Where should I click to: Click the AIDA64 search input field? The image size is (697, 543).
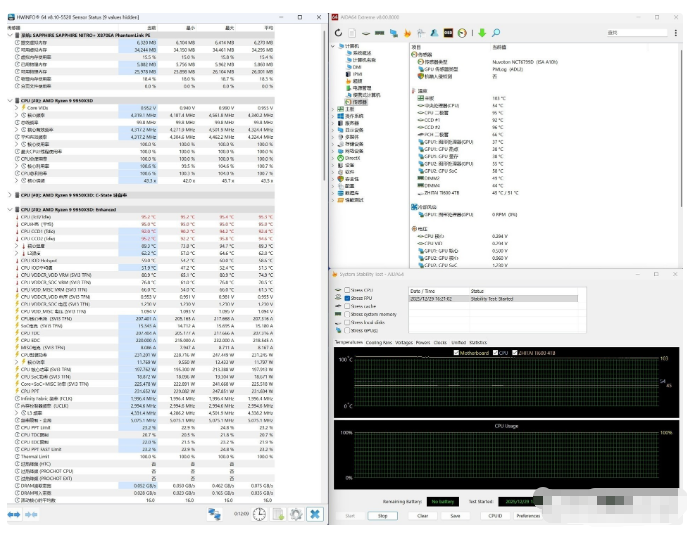pyautogui.click(x=635, y=32)
